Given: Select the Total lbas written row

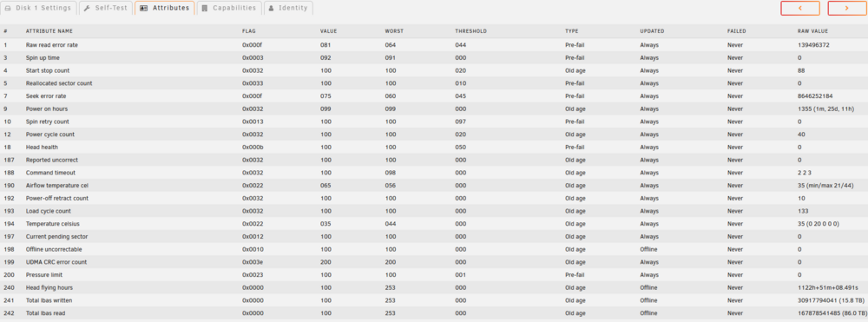Looking at the screenshot, I should (x=434, y=300).
